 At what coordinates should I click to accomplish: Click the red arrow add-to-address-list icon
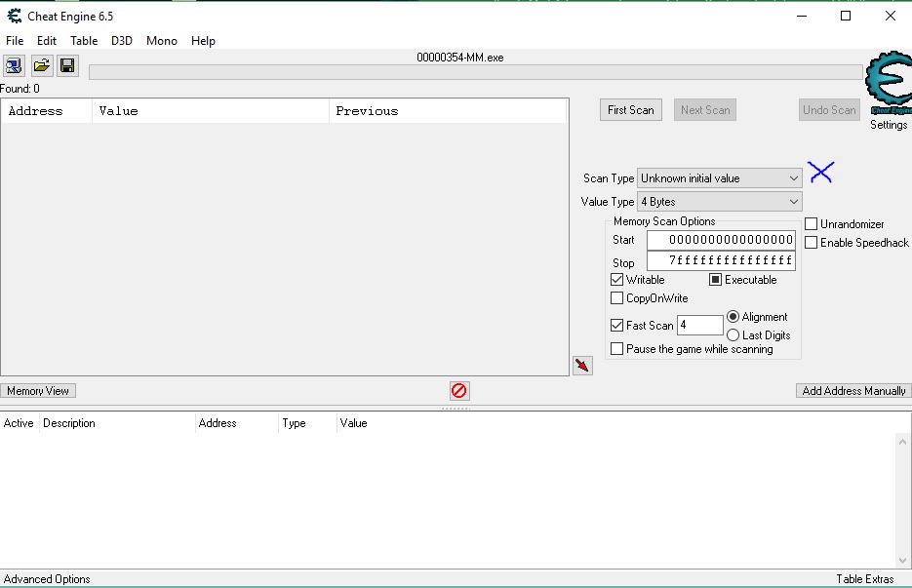(x=582, y=366)
